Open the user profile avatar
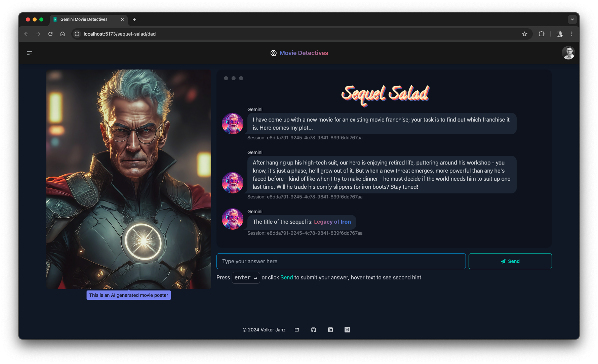 (568, 53)
